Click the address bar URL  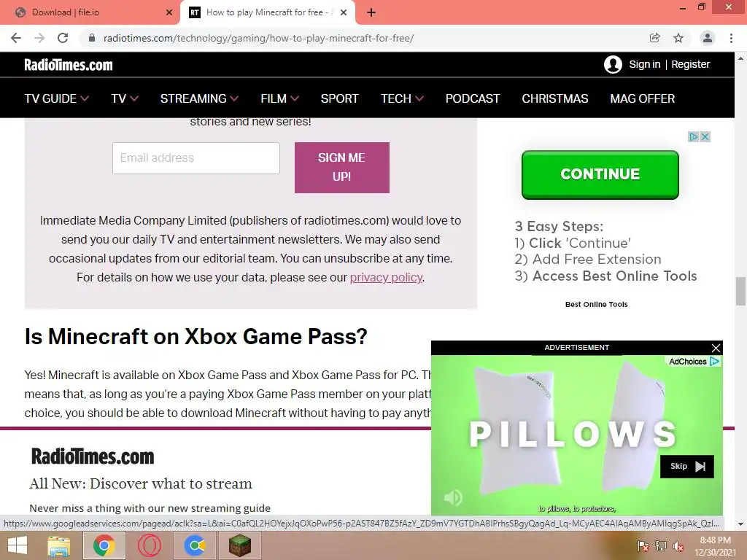258,38
